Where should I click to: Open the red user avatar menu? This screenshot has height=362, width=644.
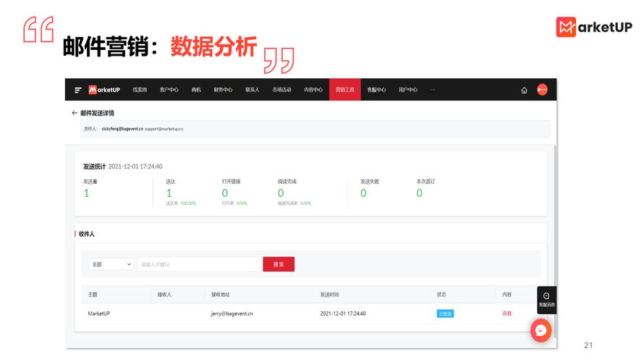pos(542,90)
